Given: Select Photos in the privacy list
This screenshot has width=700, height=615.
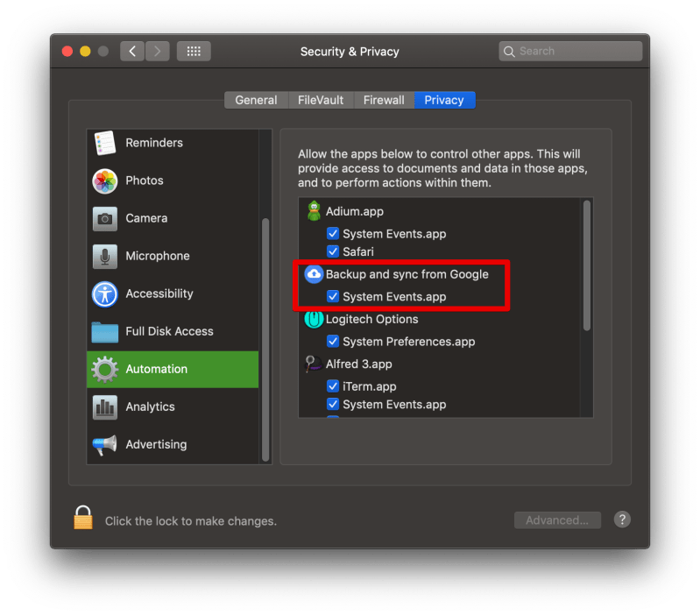Looking at the screenshot, I should coord(173,180).
